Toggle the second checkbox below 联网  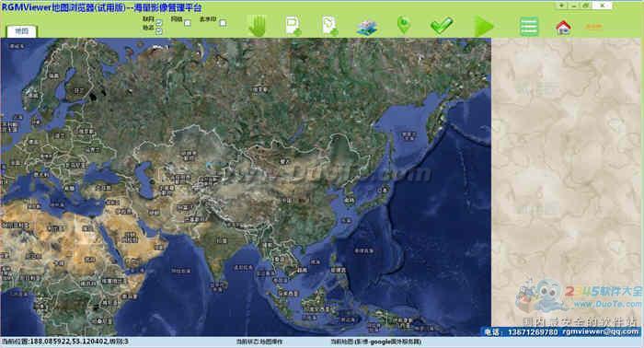[159, 30]
